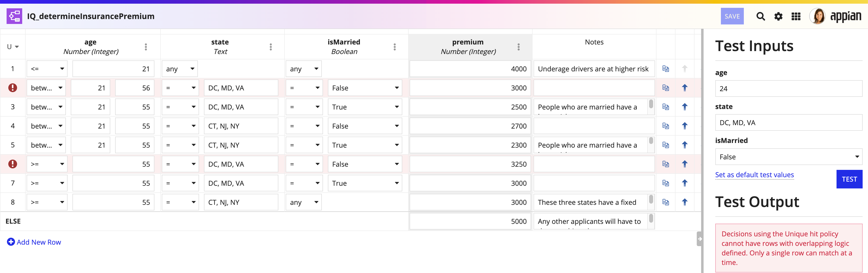Viewport: 868px width, 273px height.
Task: Open isMarried test input dropdown
Action: pyautogui.click(x=788, y=157)
